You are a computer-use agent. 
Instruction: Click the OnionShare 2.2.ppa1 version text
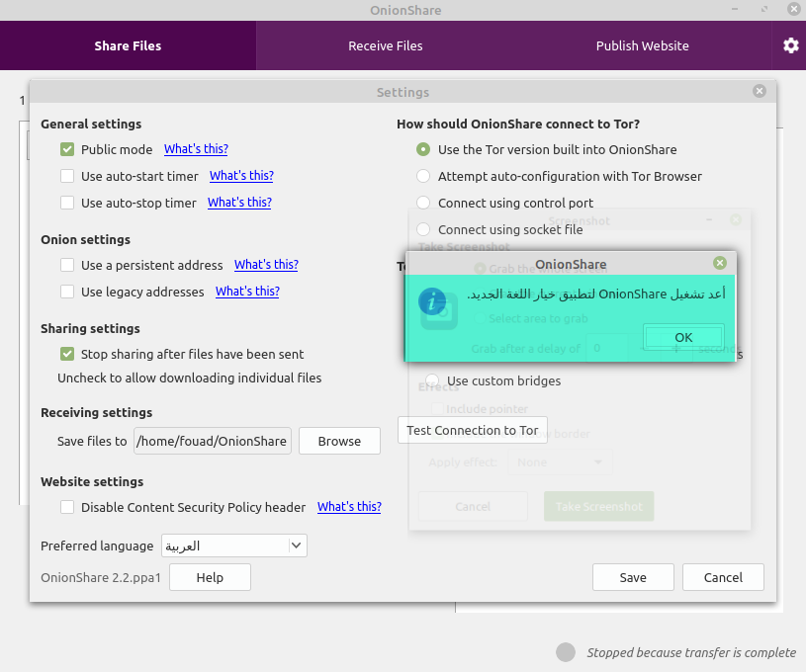click(101, 577)
